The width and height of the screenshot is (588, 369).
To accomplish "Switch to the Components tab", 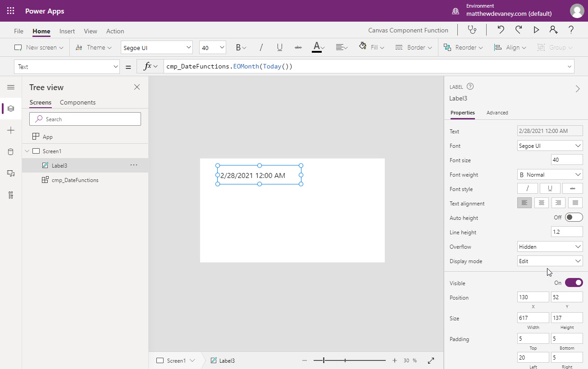I will coord(77,102).
